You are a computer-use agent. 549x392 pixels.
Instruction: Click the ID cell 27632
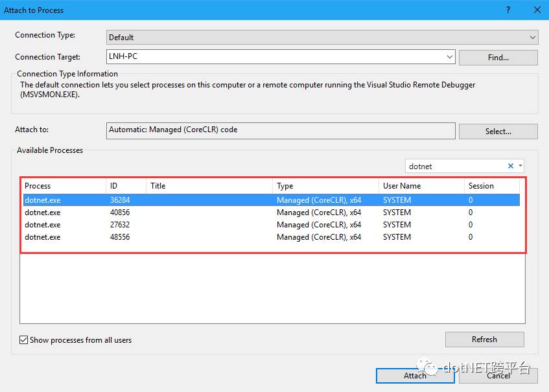tap(120, 225)
